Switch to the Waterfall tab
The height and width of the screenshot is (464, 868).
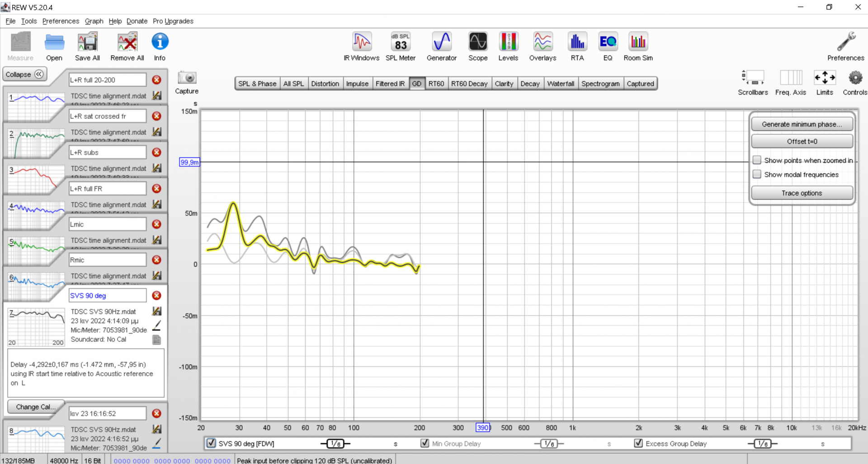point(560,84)
